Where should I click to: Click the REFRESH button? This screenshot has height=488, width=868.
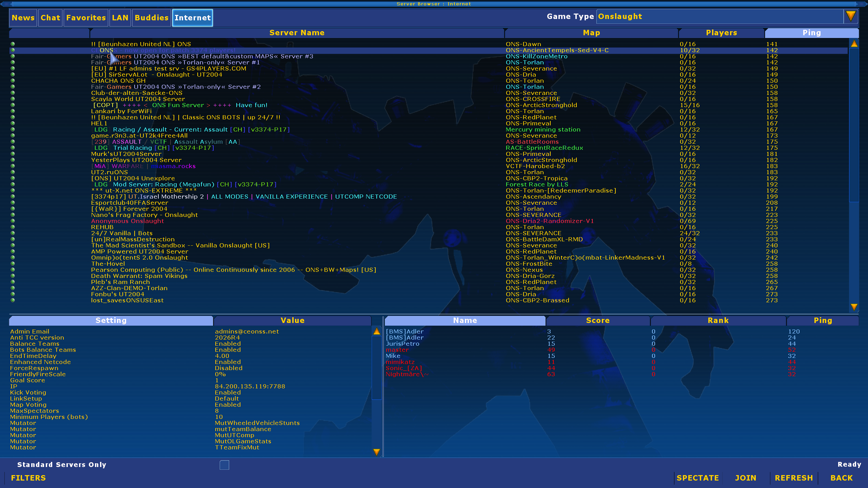coord(793,478)
